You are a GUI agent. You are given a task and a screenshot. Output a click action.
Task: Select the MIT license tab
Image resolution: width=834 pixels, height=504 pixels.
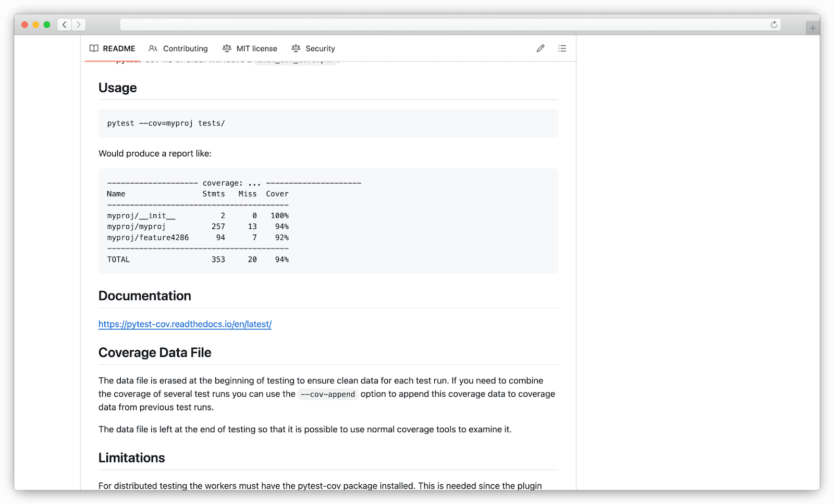(x=256, y=48)
